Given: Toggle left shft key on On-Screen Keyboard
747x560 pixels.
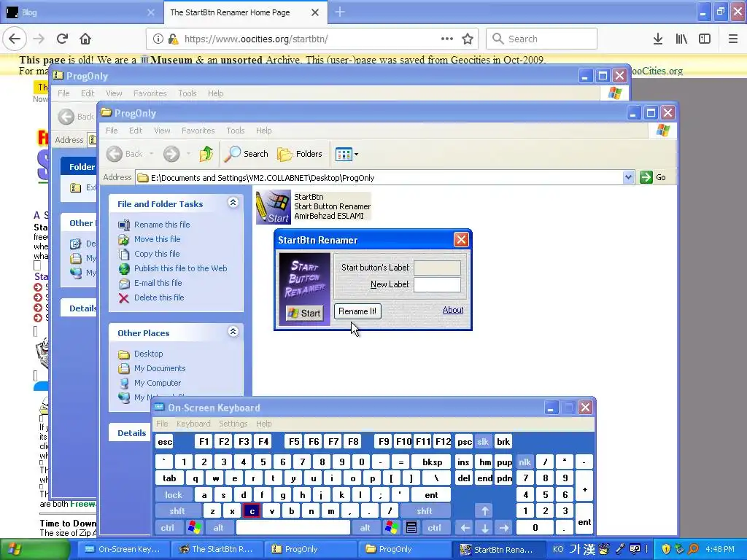Looking at the screenshot, I should (x=177, y=511).
